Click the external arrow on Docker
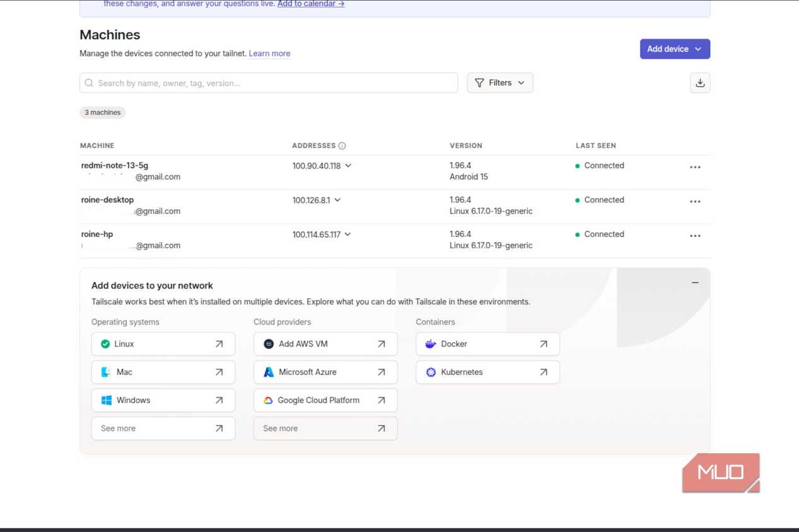799x532 pixels. click(543, 344)
